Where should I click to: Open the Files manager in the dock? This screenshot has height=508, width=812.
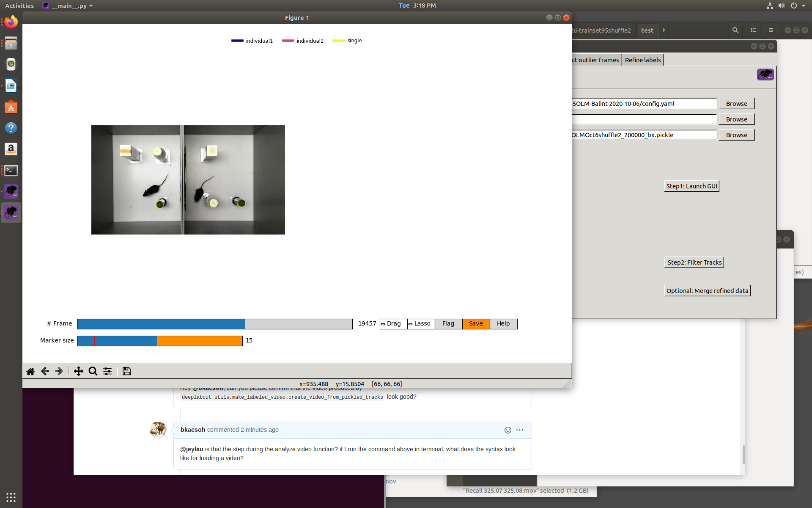click(x=11, y=43)
